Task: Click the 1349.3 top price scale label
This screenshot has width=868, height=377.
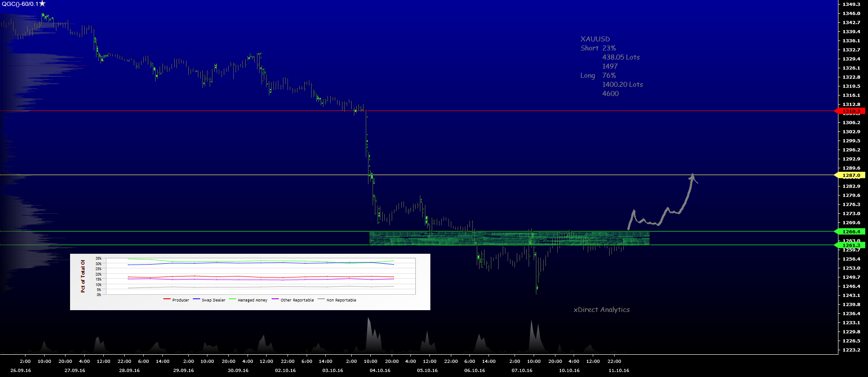Action: [x=851, y=4]
